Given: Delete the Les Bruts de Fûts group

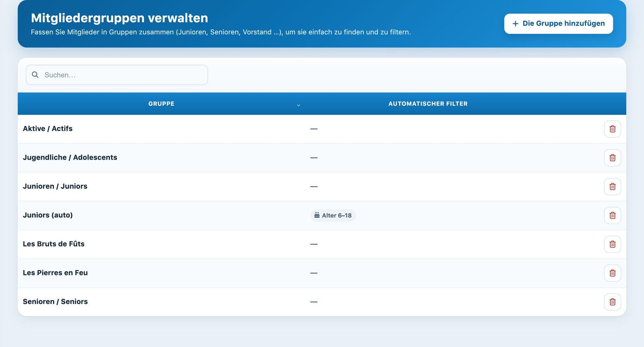Looking at the screenshot, I should 612,244.
